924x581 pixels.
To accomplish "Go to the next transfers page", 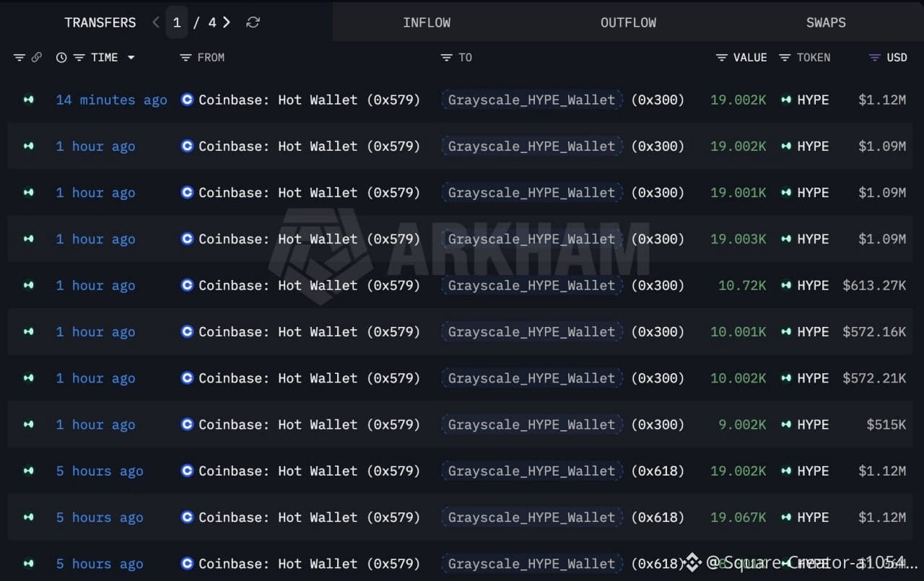I will click(x=227, y=22).
